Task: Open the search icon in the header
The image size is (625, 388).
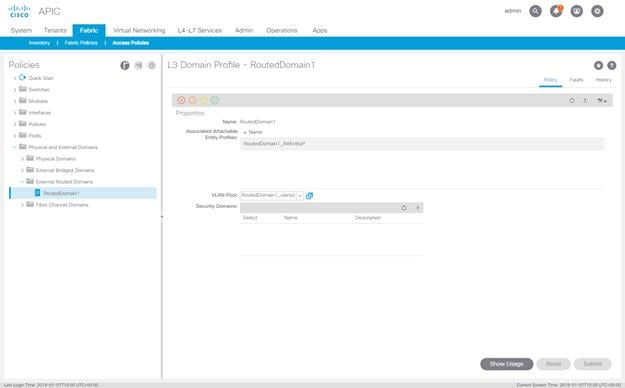Action: pyautogui.click(x=535, y=11)
